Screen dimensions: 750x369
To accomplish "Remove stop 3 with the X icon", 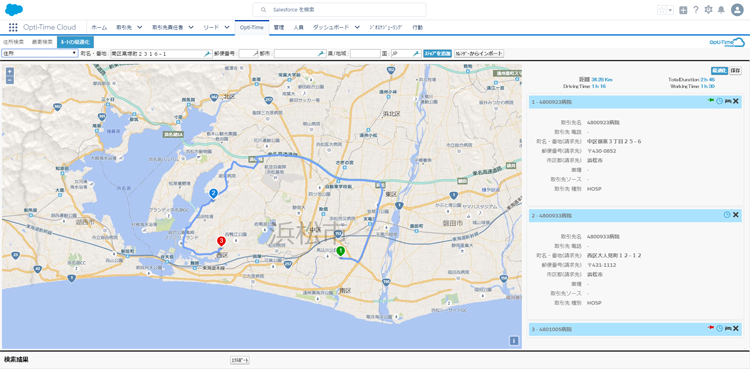I will pos(736,328).
